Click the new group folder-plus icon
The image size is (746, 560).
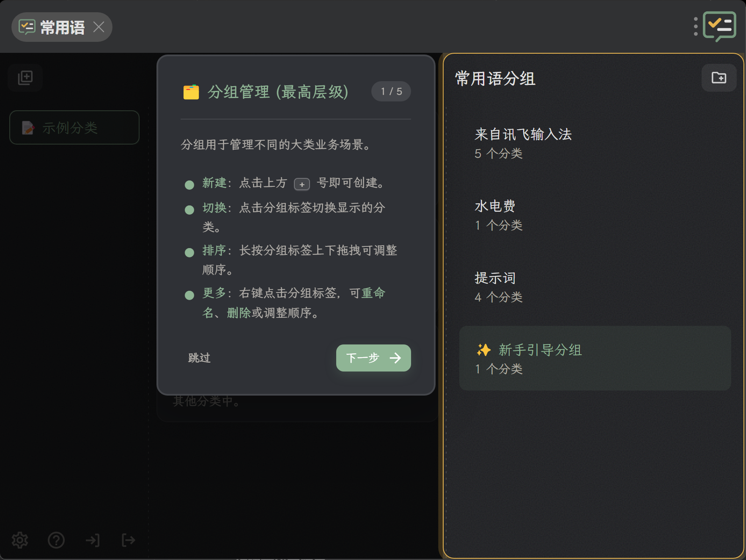(x=719, y=78)
